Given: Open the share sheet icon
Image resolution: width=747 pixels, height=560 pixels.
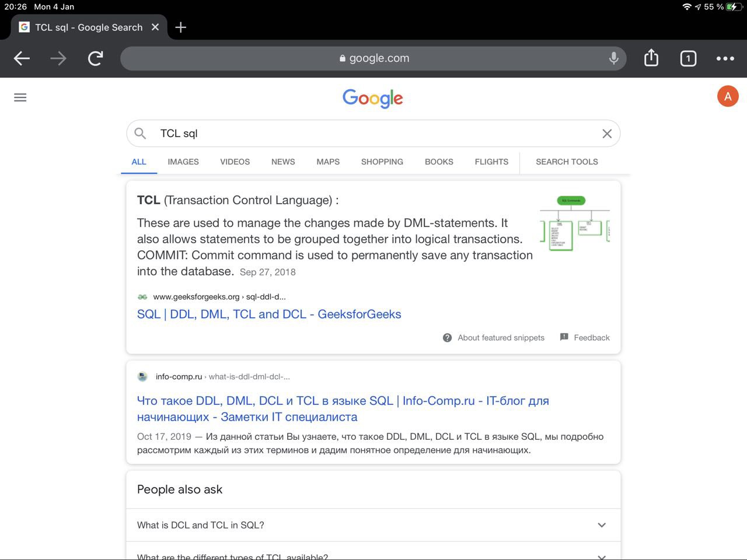Looking at the screenshot, I should pyautogui.click(x=651, y=58).
